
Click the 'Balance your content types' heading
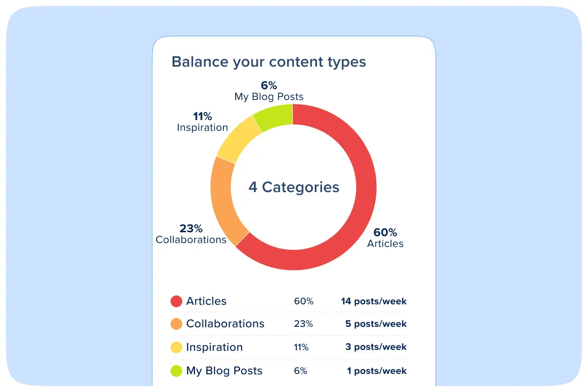(x=269, y=62)
